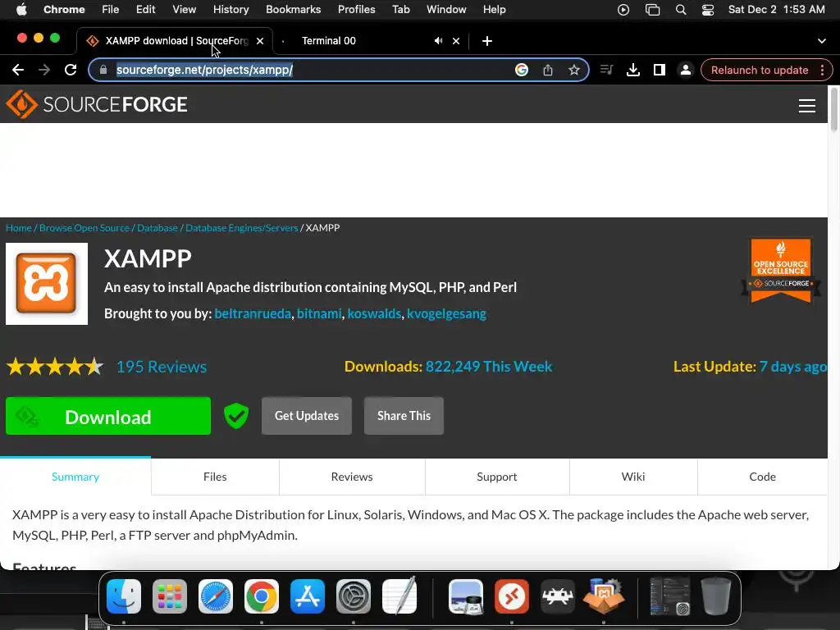Screen dimensions: 840x630
Task: Click 822,249 This Week downloads link
Action: (x=489, y=367)
